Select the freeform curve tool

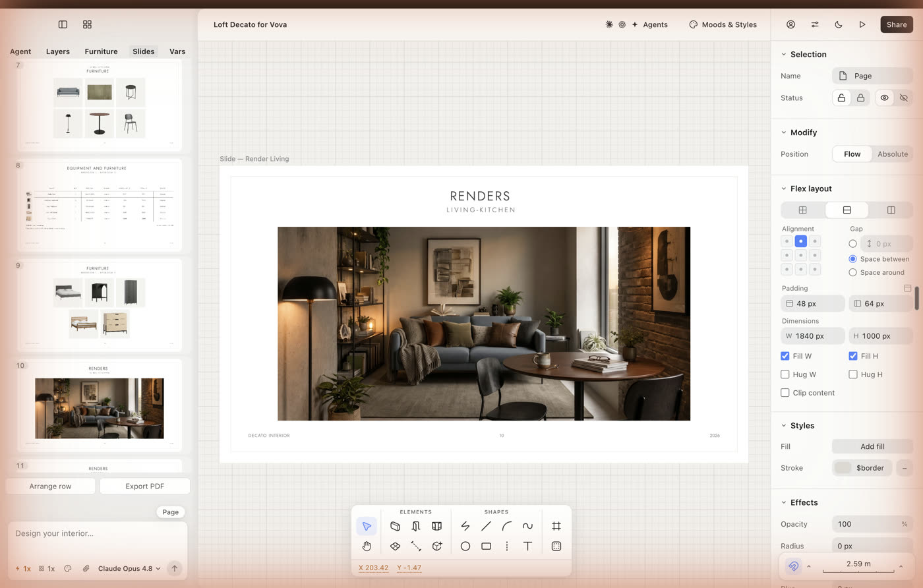pyautogui.click(x=527, y=526)
